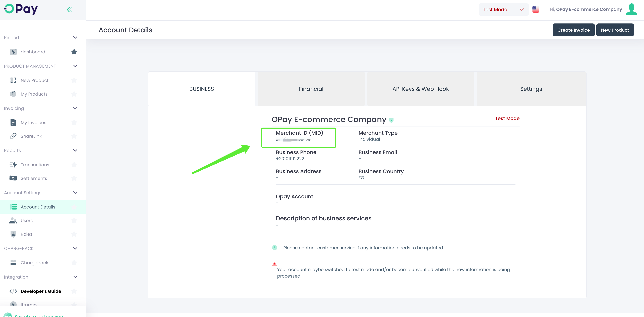Go to My Products page
Viewport: 644px width, 317px height.
click(34, 94)
